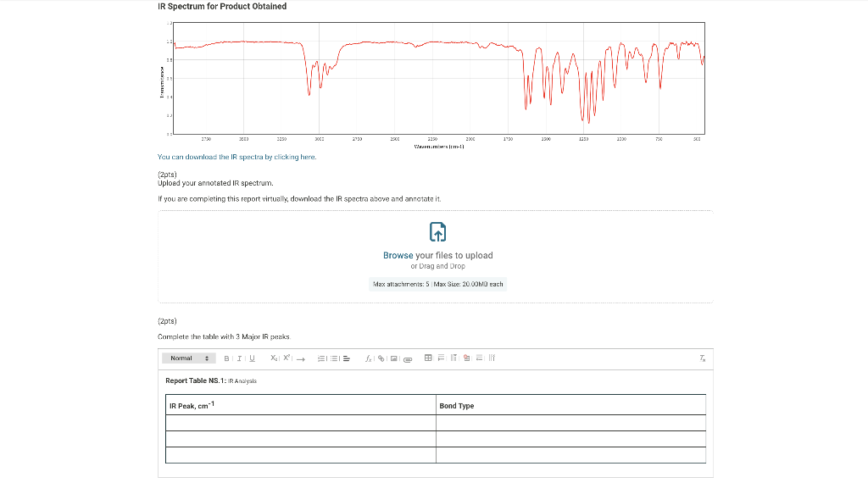Apply subscript formatting
868x483 pixels.
274,358
